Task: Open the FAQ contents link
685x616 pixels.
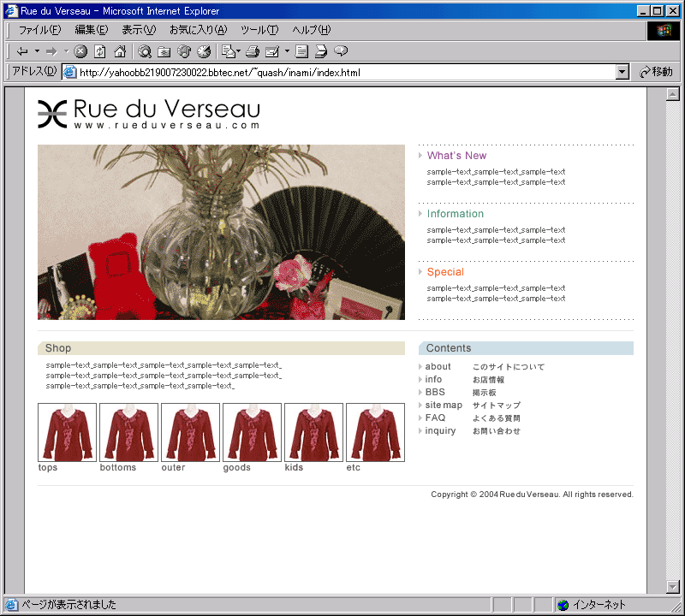Action: 435,418
